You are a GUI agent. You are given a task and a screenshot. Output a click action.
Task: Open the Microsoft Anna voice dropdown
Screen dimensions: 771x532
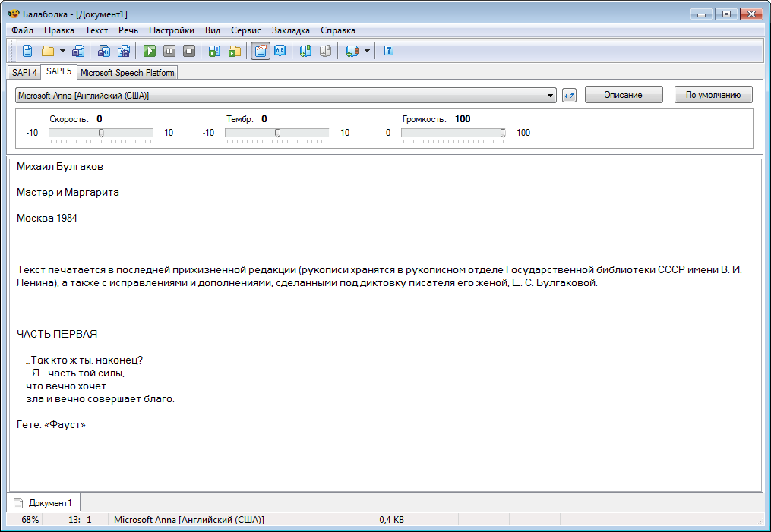point(286,96)
